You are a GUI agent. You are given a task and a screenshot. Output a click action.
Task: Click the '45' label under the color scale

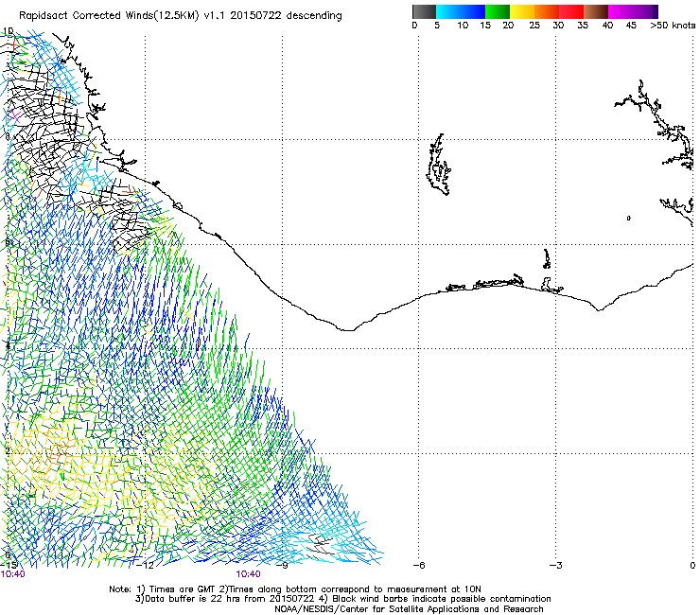click(631, 26)
